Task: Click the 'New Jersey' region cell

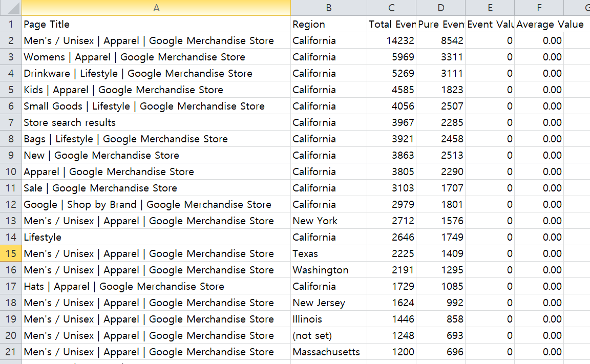Action: pyautogui.click(x=328, y=303)
